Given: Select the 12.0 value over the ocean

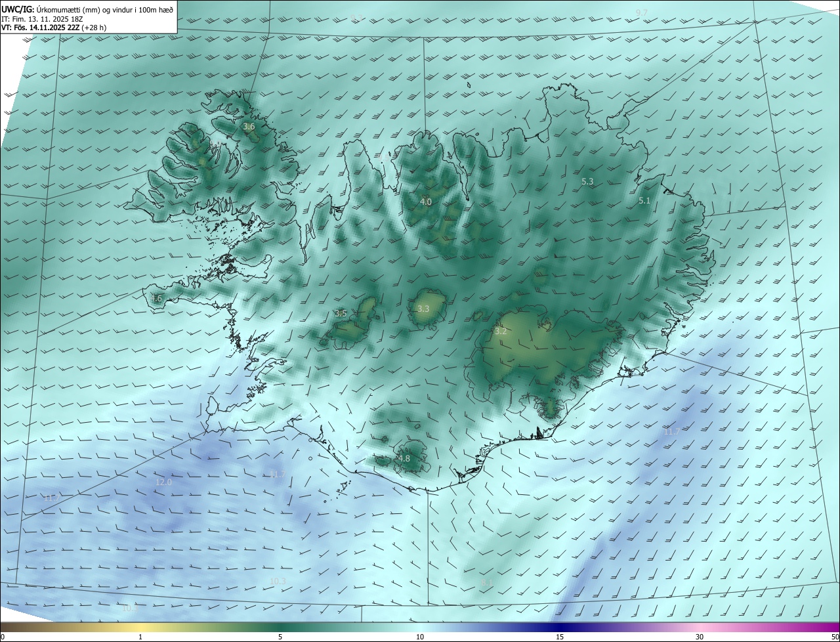Looking at the screenshot, I should pyautogui.click(x=163, y=482).
